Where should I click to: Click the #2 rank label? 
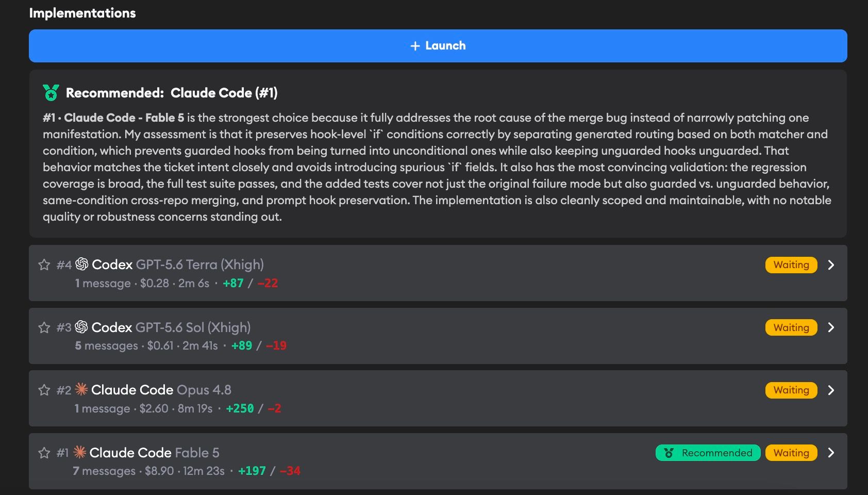point(64,390)
